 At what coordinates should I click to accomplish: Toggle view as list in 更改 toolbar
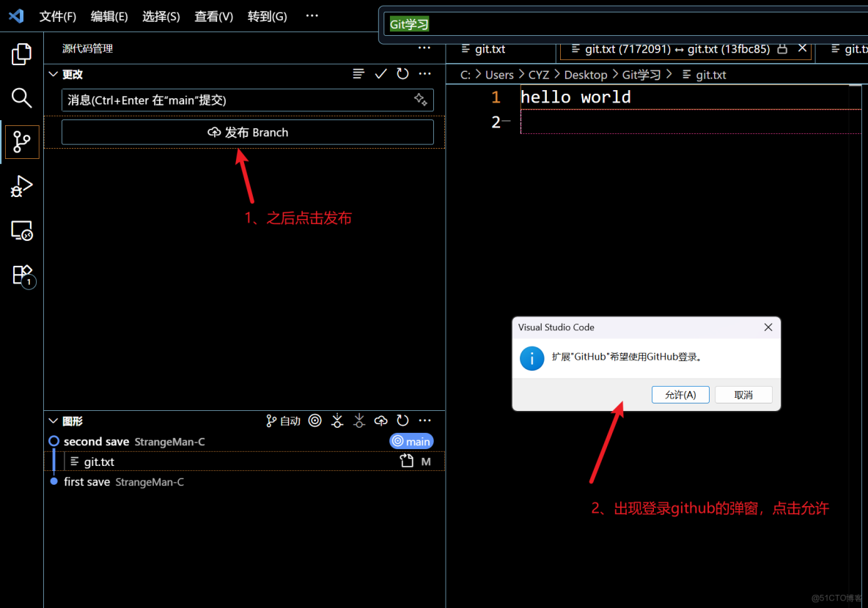click(358, 73)
